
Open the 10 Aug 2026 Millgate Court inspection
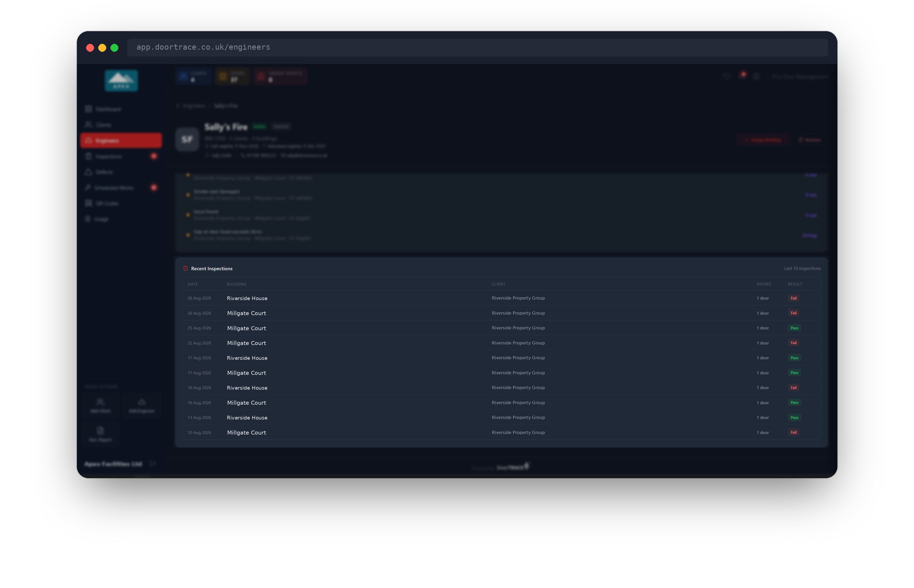(501, 432)
